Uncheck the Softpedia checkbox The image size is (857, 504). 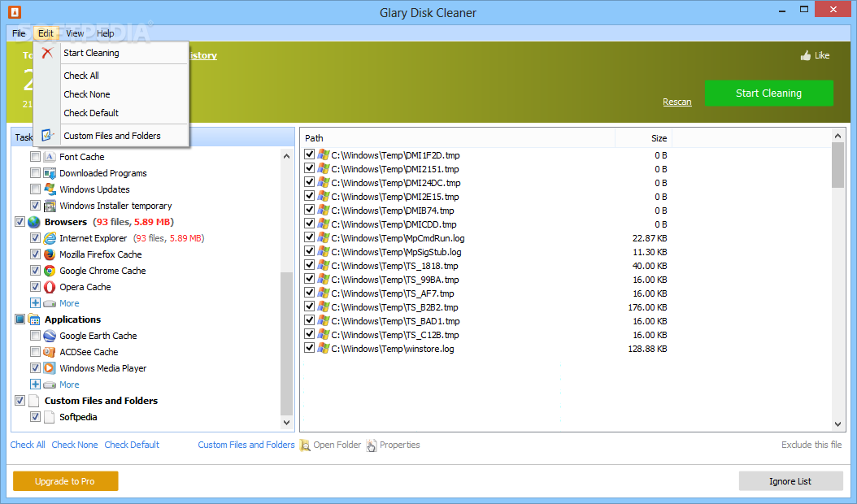click(x=36, y=417)
